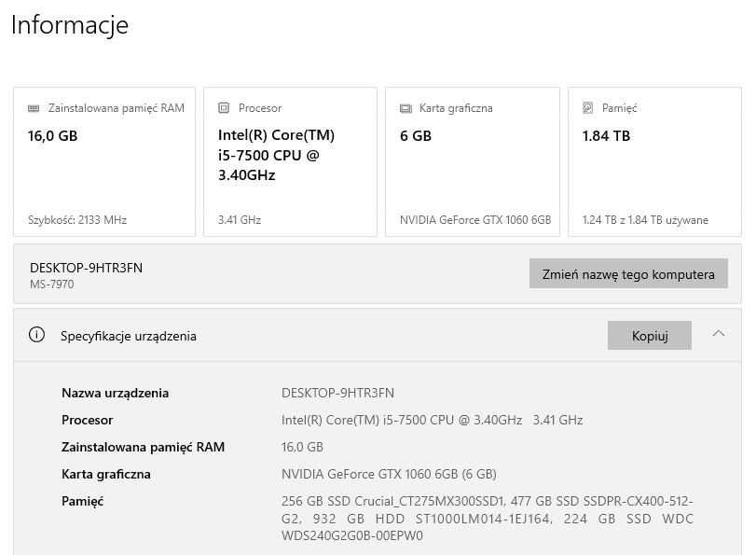The height and width of the screenshot is (555, 756).
Task: Click Karta graficzna label in specifications
Action: tap(106, 474)
